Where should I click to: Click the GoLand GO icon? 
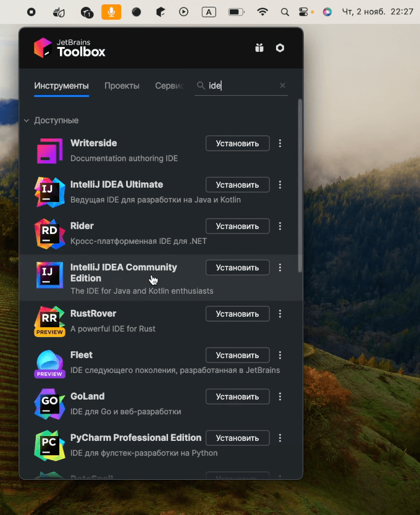tap(49, 404)
